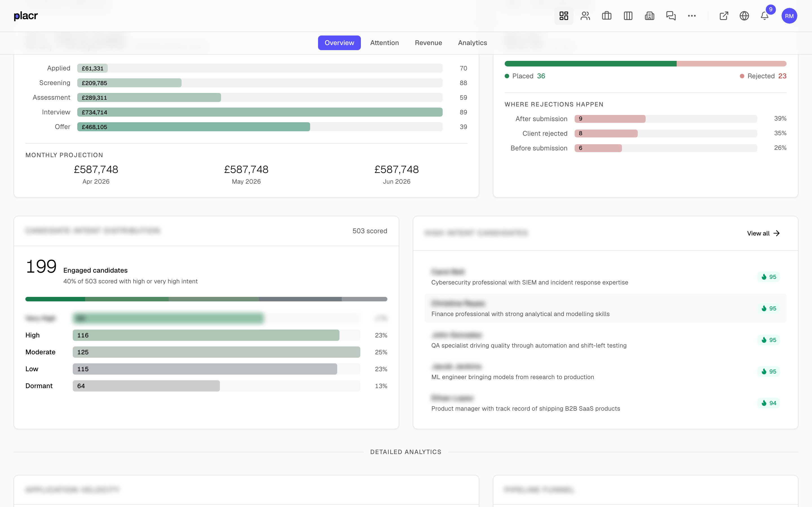Open the globe language icon
The height and width of the screenshot is (507, 812).
pos(744,16)
